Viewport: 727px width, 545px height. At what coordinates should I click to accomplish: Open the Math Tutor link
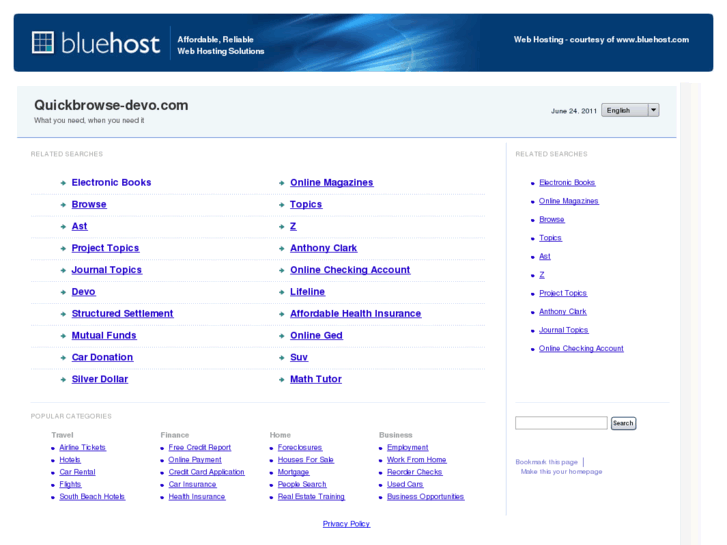(x=316, y=379)
